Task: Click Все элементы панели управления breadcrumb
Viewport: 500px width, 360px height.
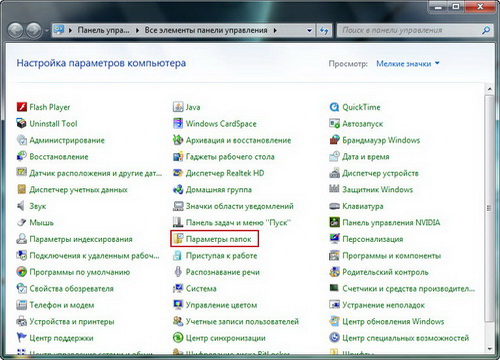Action: pos(206,30)
